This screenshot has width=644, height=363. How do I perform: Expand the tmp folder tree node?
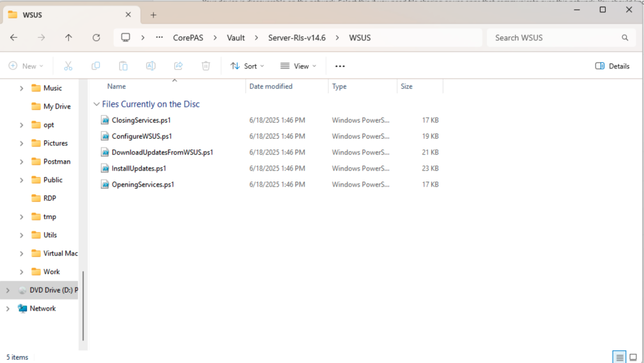pyautogui.click(x=21, y=217)
